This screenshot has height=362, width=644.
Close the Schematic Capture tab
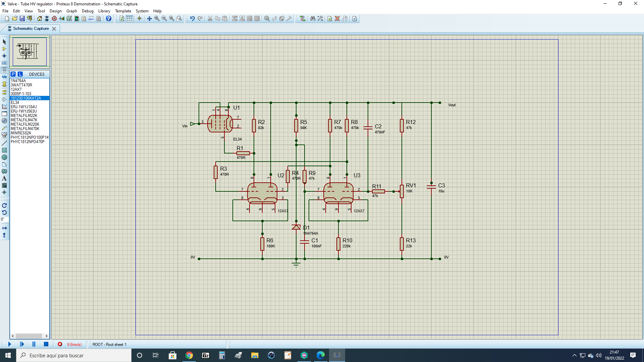[x=54, y=29]
